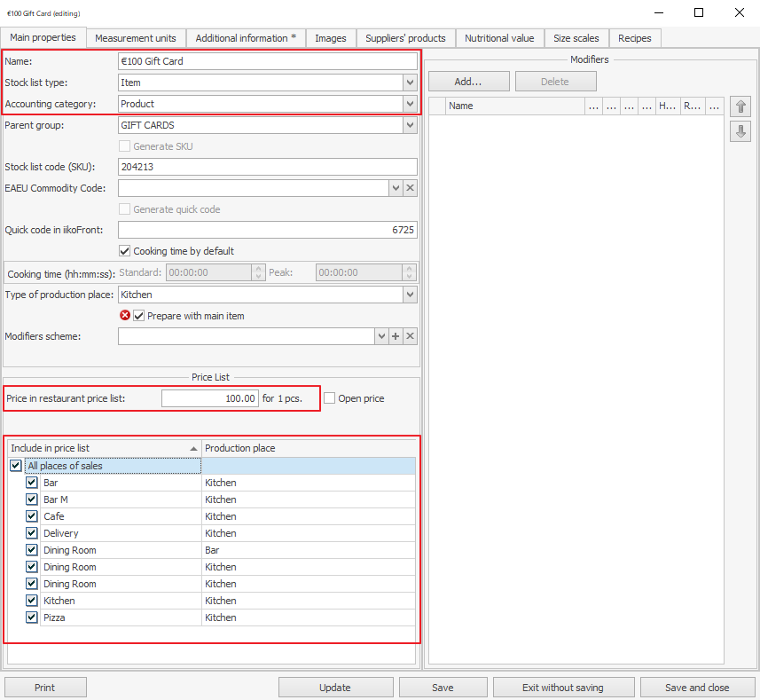Switch to the Nutritional value tab
The width and height of the screenshot is (760, 700).
click(x=499, y=38)
